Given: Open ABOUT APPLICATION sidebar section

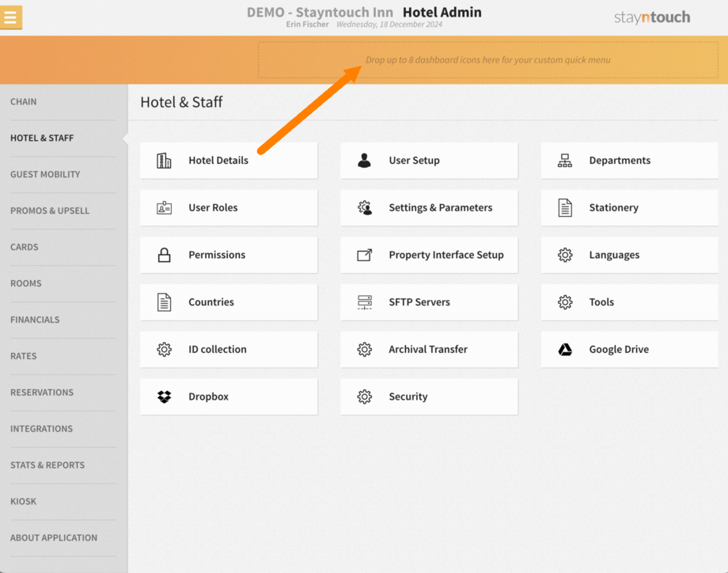Looking at the screenshot, I should point(54,537).
